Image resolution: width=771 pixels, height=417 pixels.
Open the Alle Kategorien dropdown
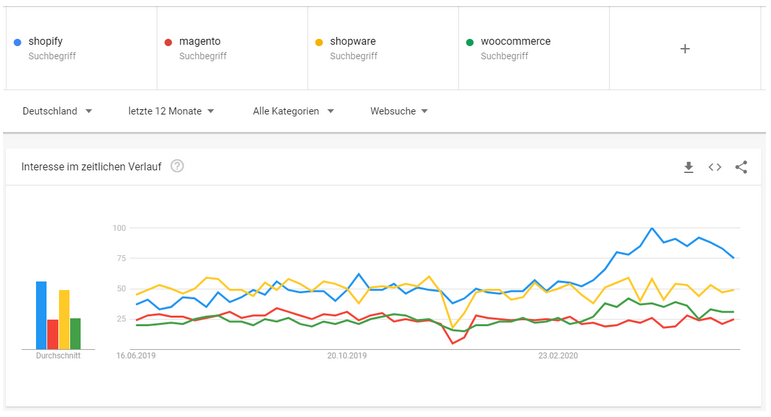[x=293, y=111]
